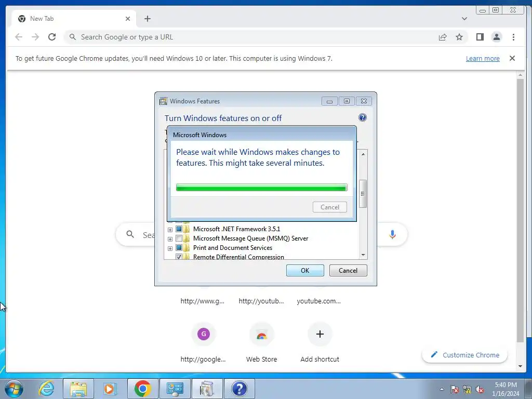Uncheck Remote Differential Compression checkbox
The height and width of the screenshot is (399, 532).
click(179, 257)
